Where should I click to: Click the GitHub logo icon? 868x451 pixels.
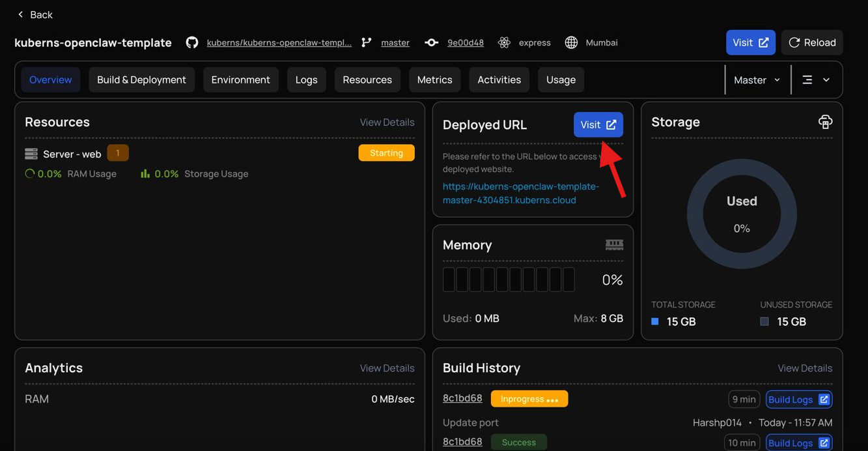192,42
